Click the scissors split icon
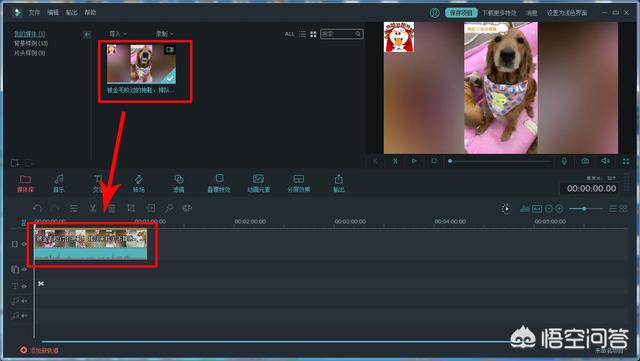This screenshot has width=640, height=361. [x=93, y=208]
